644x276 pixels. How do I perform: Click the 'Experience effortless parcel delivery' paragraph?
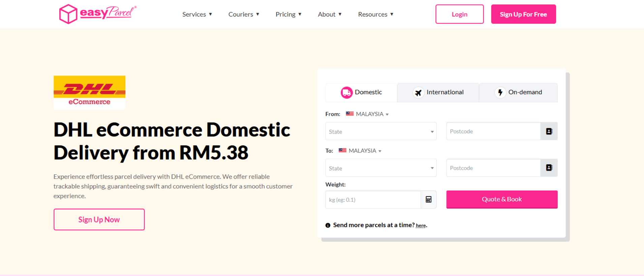(173, 186)
